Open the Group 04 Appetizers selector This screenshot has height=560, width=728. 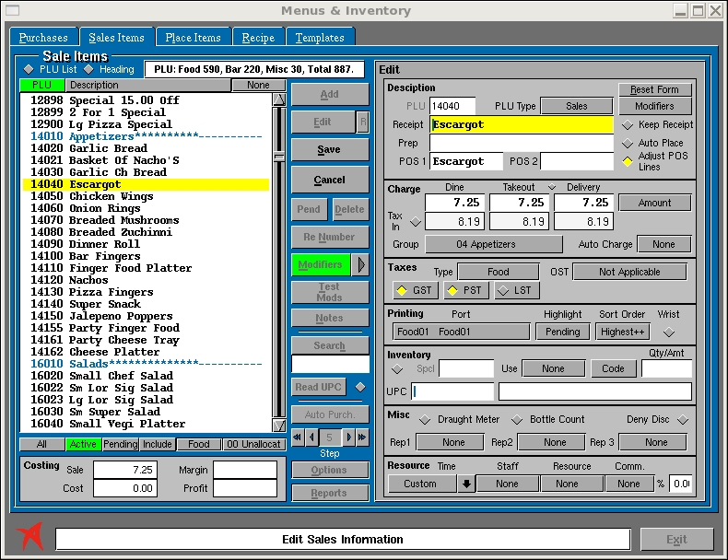pos(493,244)
